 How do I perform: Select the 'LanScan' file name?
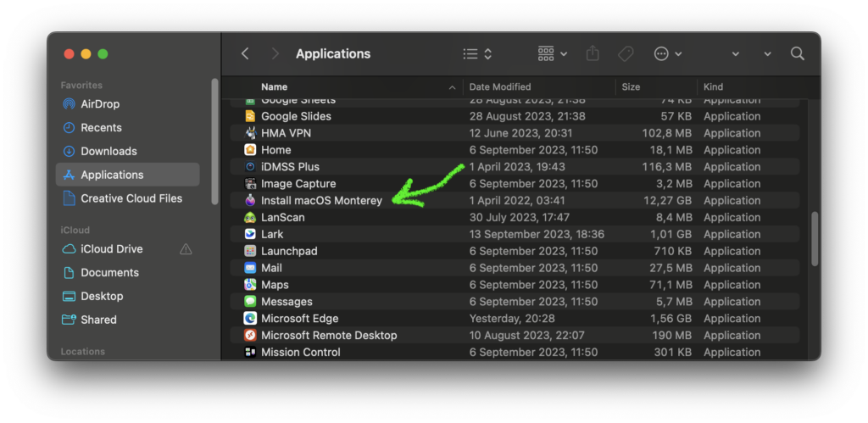click(x=283, y=218)
